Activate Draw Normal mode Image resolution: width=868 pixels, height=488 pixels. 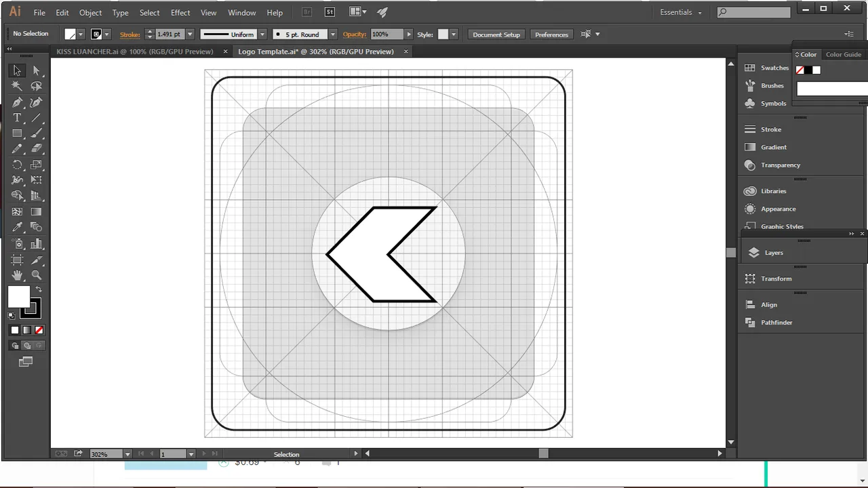pos(15,346)
